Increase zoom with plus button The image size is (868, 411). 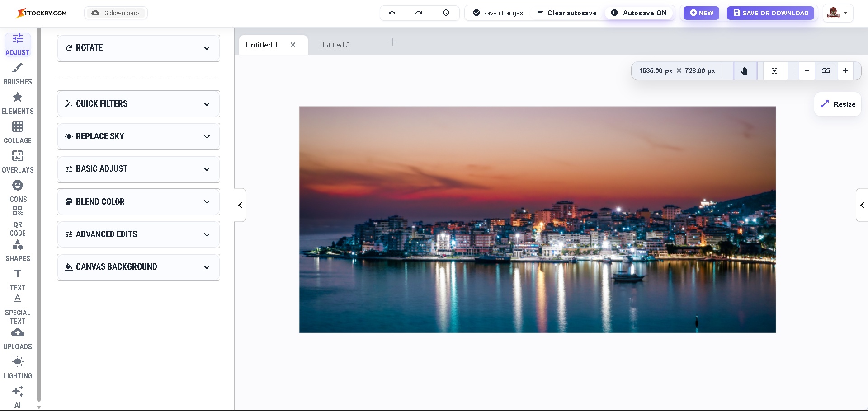(845, 71)
